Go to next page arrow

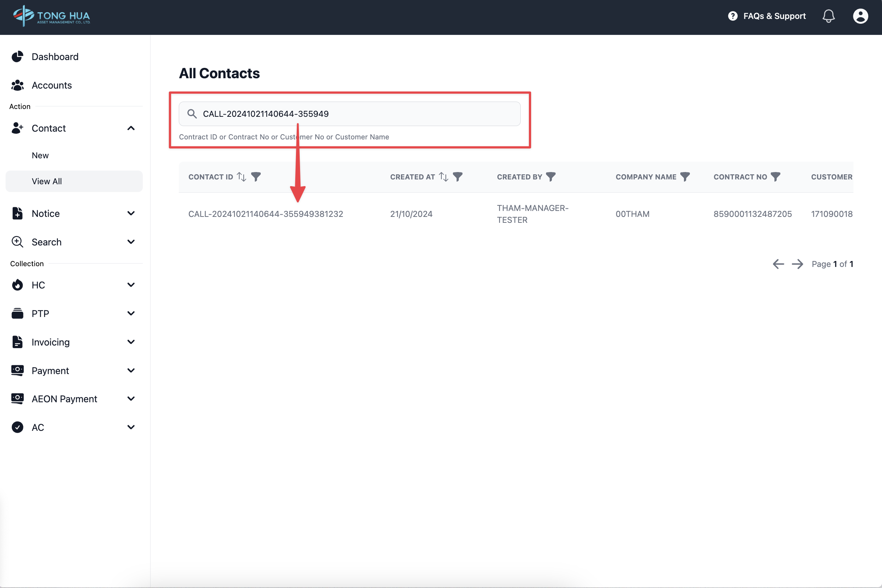pos(797,264)
